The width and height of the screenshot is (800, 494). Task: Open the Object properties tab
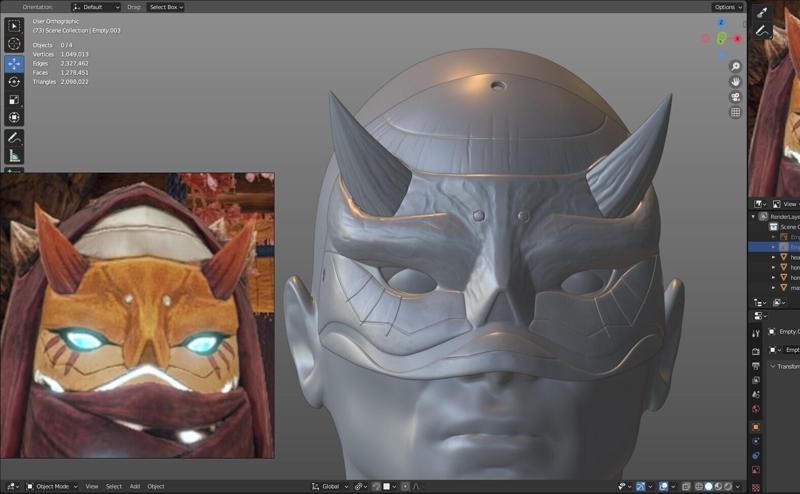(x=756, y=427)
